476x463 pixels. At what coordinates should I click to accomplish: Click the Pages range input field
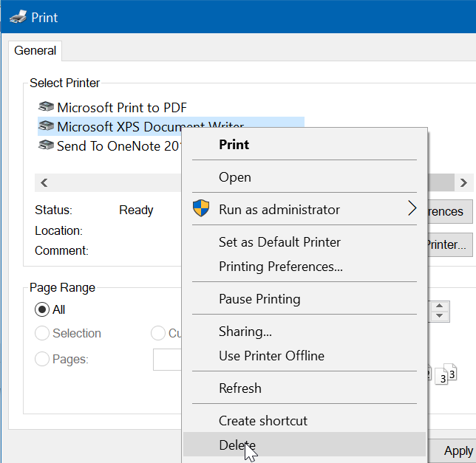click(168, 359)
